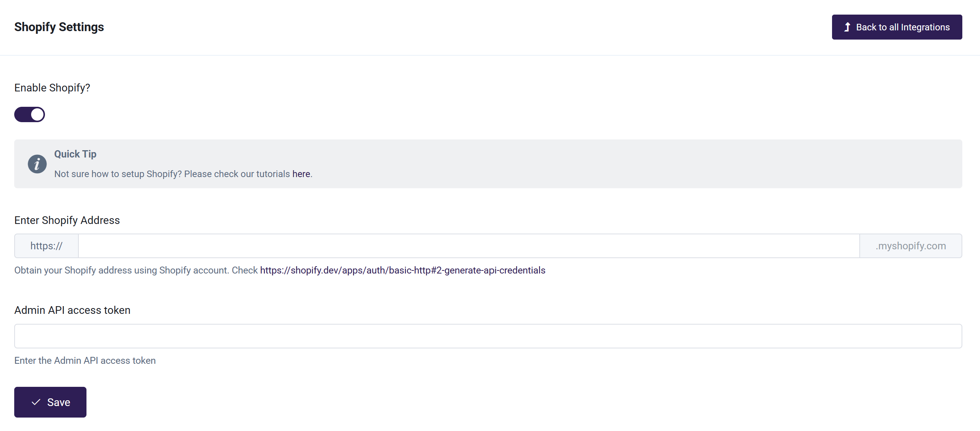Click the Quick Tip heading
Image resolution: width=980 pixels, height=431 pixels.
coord(75,154)
